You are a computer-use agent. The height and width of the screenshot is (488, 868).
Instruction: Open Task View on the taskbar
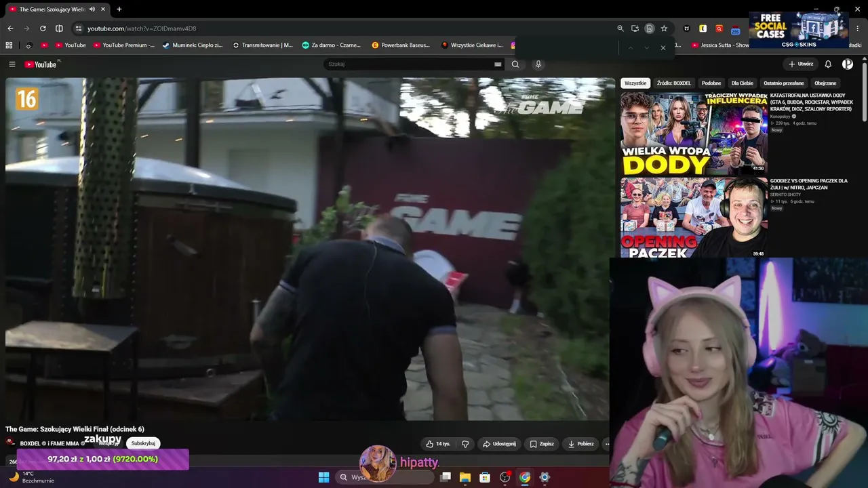[446, 477]
